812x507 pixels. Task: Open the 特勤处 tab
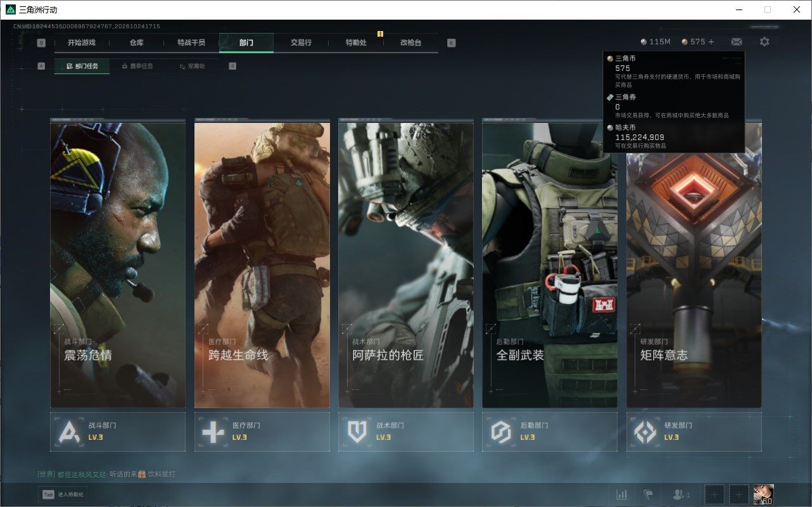pos(356,42)
